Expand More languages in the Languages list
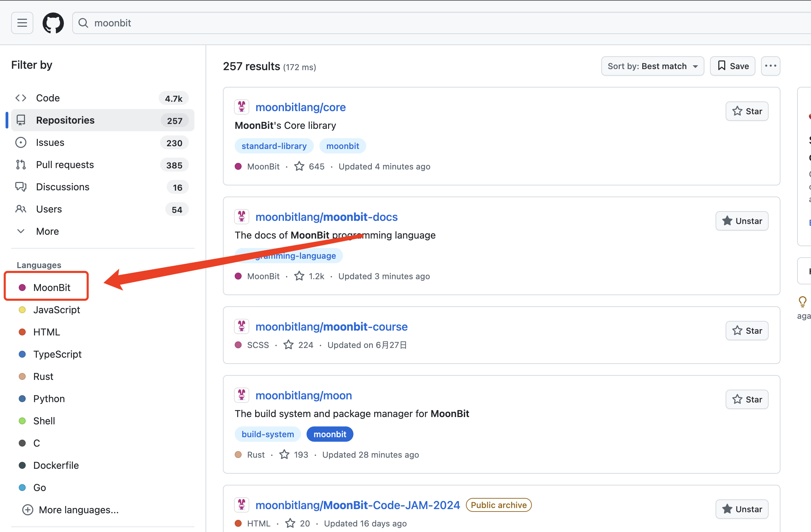Viewport: 811px width, 532px height. pos(70,510)
